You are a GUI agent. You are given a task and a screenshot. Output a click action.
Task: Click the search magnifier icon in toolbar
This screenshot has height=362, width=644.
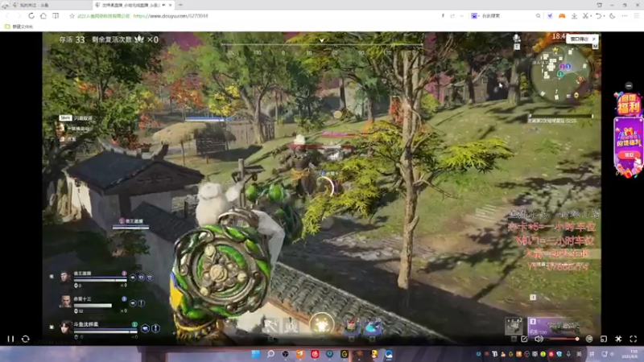(x=538, y=15)
